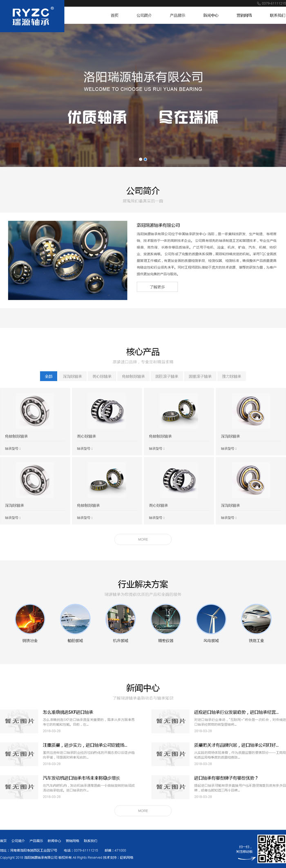
Task: Filter products by 深沟球轴承 tab
Action: pyautogui.click(x=72, y=376)
